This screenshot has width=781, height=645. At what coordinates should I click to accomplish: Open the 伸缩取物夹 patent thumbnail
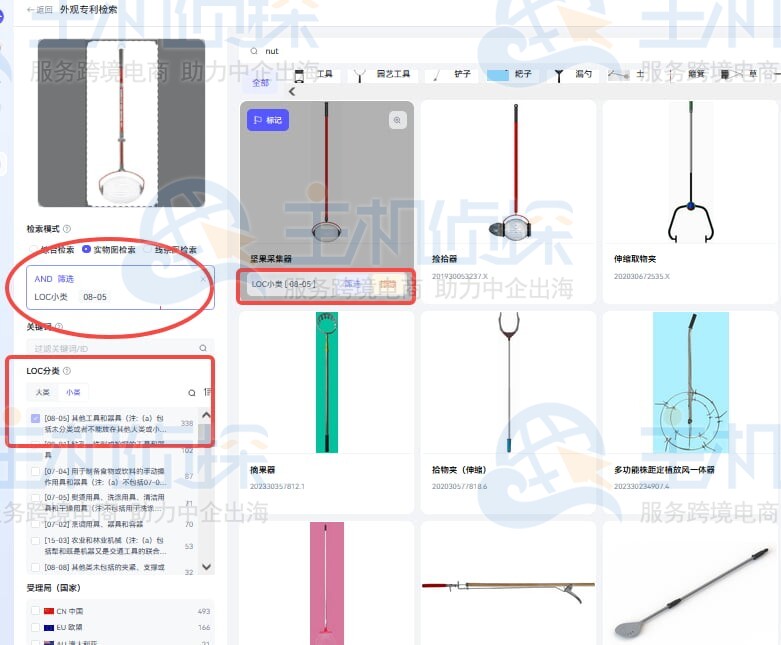690,172
